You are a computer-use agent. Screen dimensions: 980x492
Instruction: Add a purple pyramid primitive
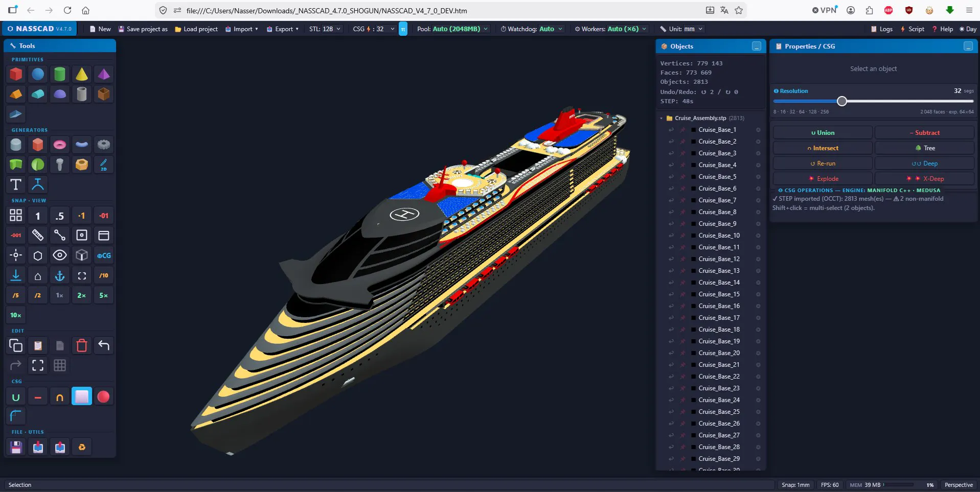(x=104, y=74)
